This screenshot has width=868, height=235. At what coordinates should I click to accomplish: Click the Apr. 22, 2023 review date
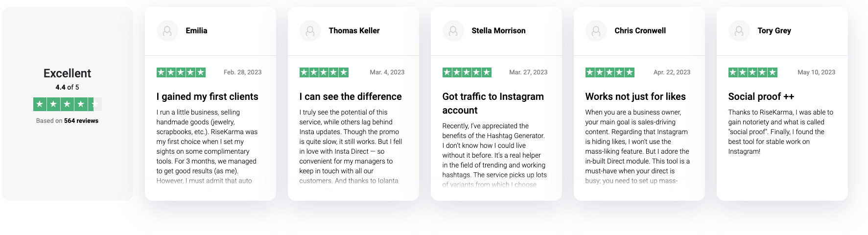(672, 72)
